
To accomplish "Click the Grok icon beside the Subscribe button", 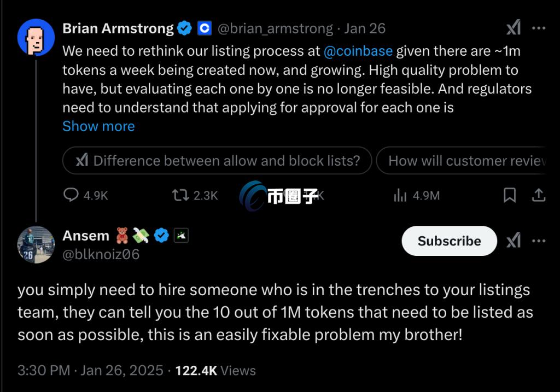I will [513, 241].
